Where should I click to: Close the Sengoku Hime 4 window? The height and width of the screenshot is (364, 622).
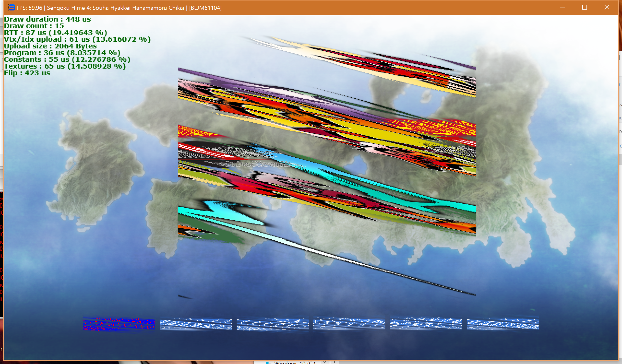tap(607, 7)
